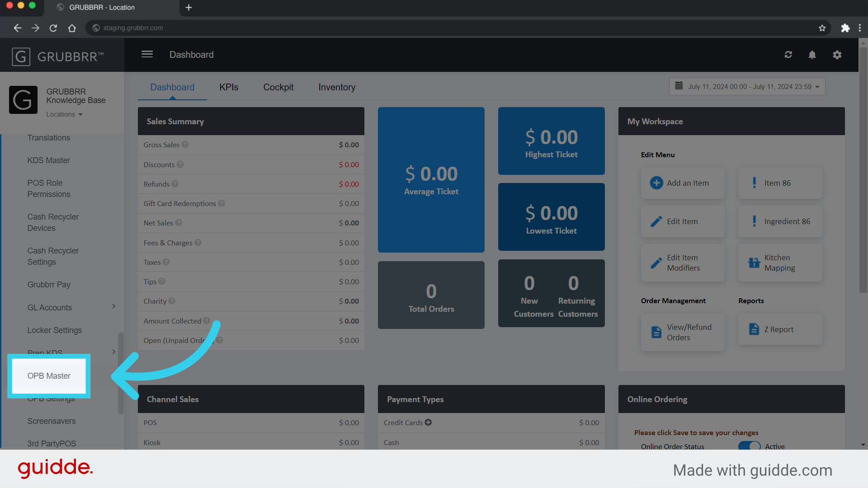Click the refresh sync icon in header

click(x=788, y=55)
